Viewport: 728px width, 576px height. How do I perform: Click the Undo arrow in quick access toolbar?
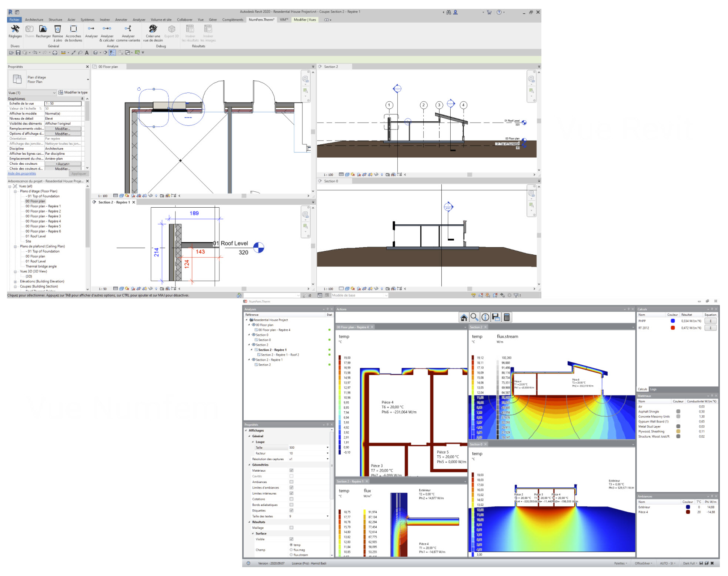pos(35,53)
